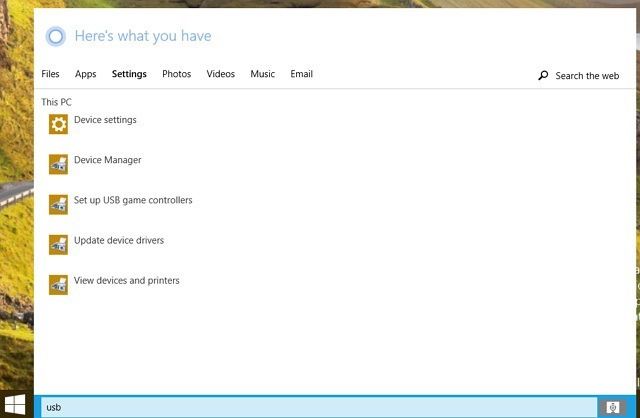Open Device settings gear icon
Viewport: 640px width, 418px height.
tap(58, 124)
